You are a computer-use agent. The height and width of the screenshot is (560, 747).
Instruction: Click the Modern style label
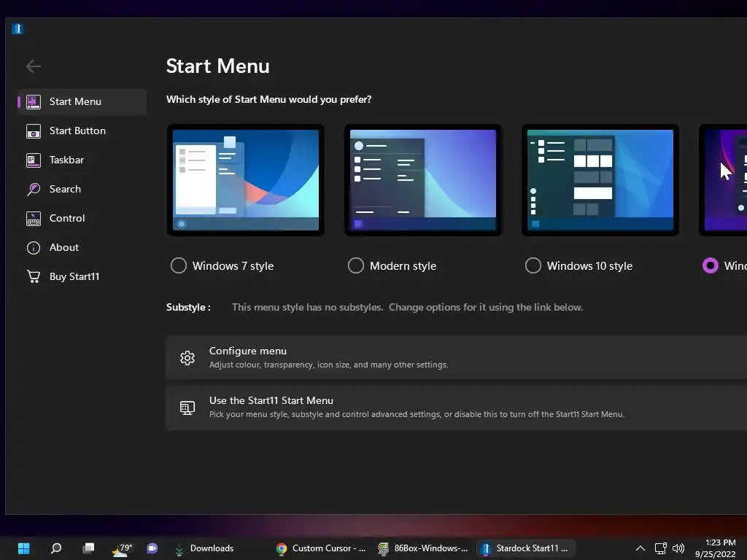[403, 266]
